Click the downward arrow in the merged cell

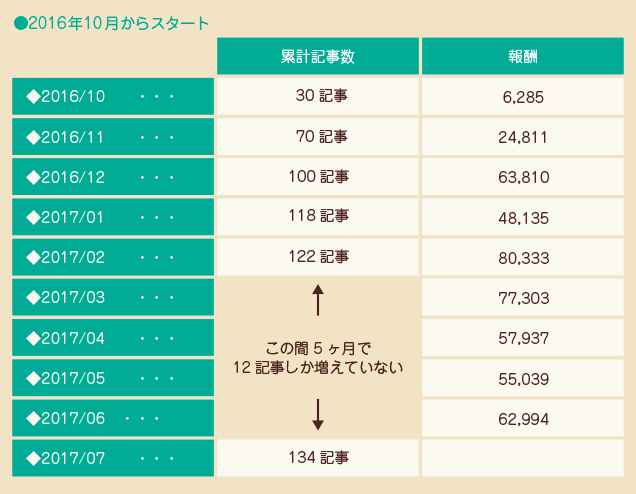[318, 414]
